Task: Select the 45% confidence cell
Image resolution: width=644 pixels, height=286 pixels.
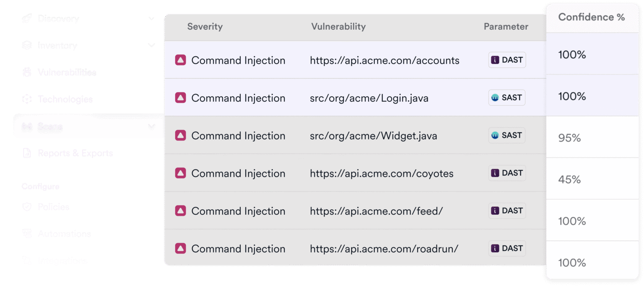Action: click(569, 180)
